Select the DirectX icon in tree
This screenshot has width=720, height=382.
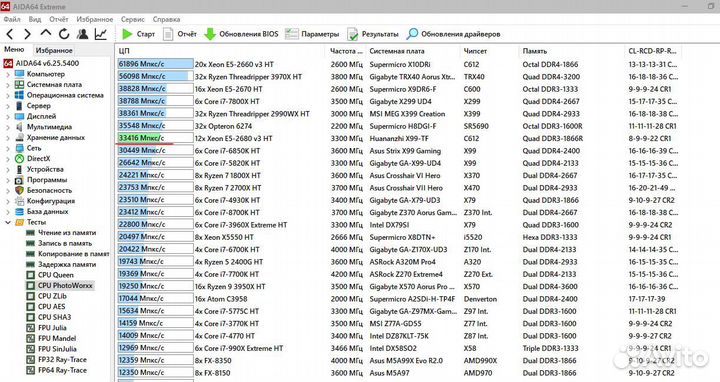tap(19, 158)
